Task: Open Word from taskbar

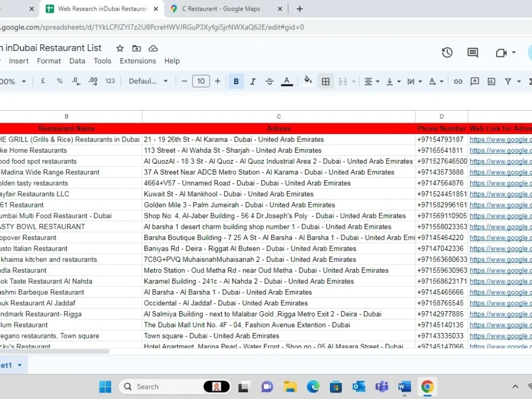Action: tap(404, 386)
